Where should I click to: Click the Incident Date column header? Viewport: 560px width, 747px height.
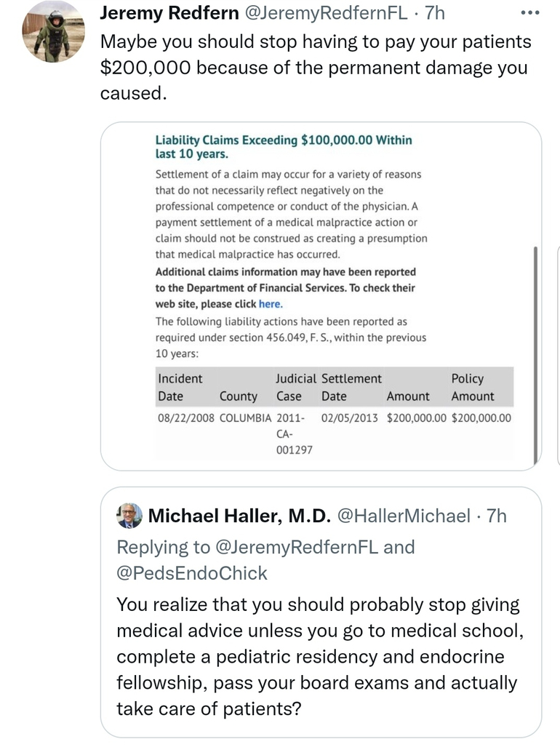180,387
